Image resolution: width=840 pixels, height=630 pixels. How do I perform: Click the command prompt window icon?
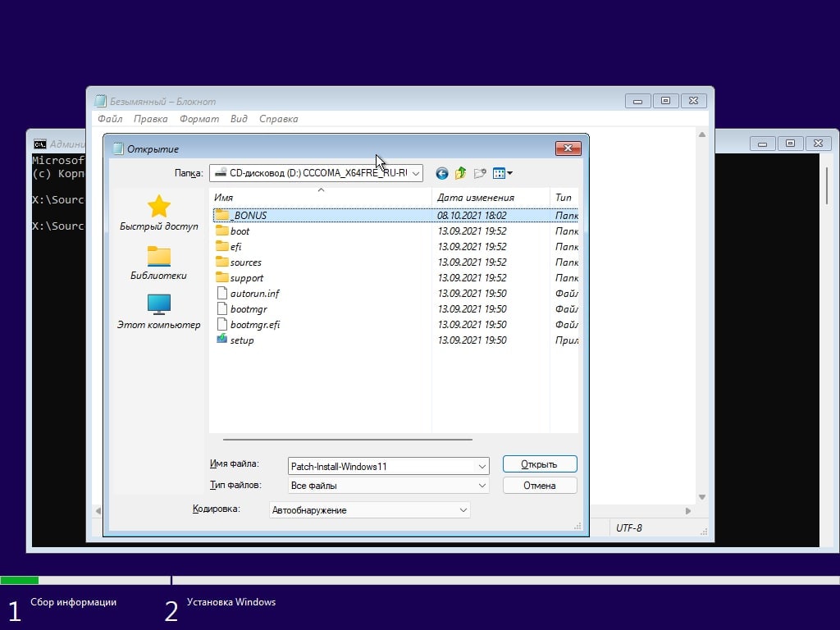pyautogui.click(x=40, y=144)
